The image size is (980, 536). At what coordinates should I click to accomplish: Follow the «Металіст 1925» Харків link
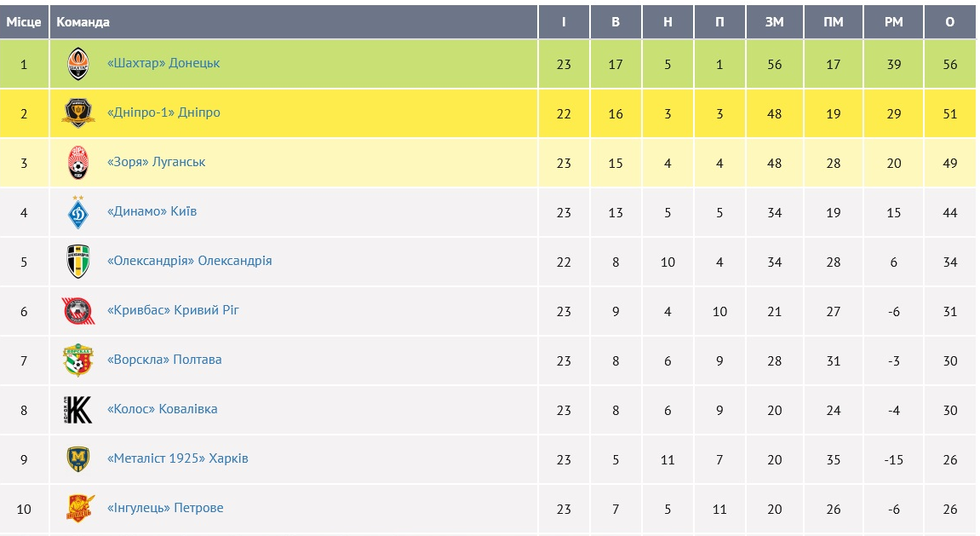point(178,458)
